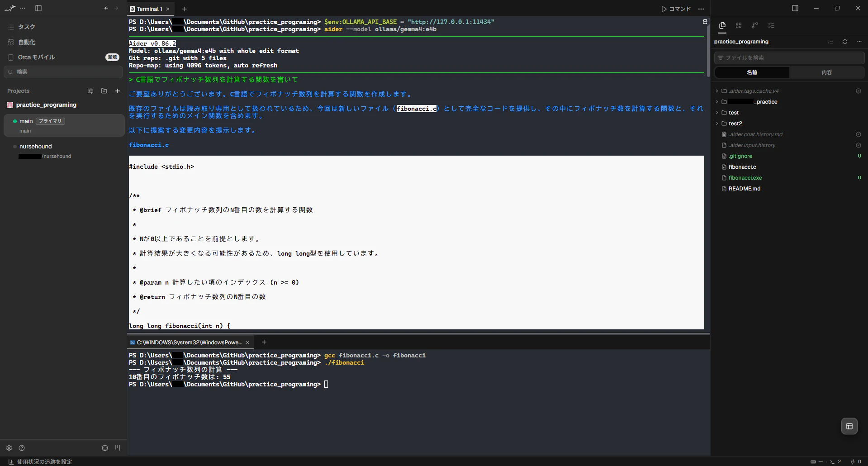Close the WindowsPowerShell terminal tab

pos(247,342)
